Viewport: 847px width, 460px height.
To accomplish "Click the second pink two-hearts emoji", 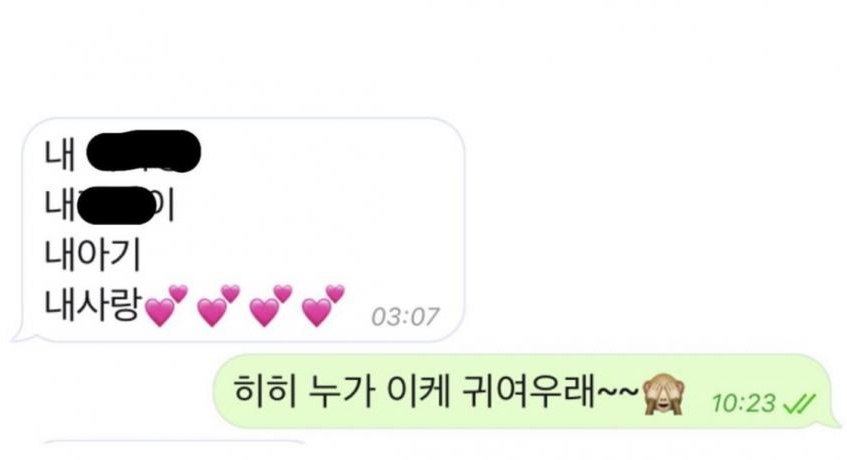I will [219, 306].
